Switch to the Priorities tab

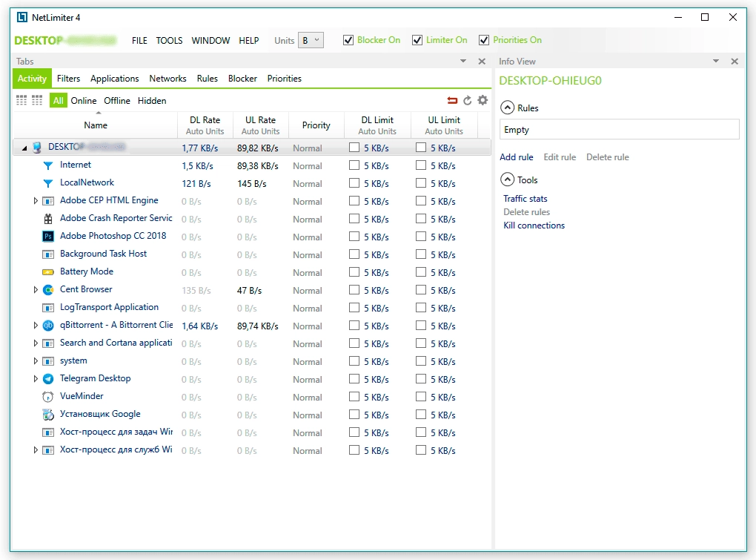coord(285,79)
